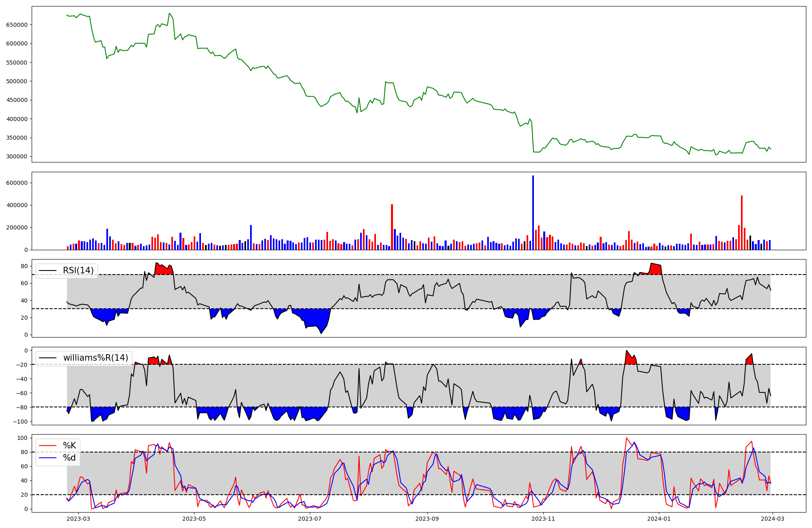
Task: Click the williams%R(14) legend label
Action: coord(95,358)
